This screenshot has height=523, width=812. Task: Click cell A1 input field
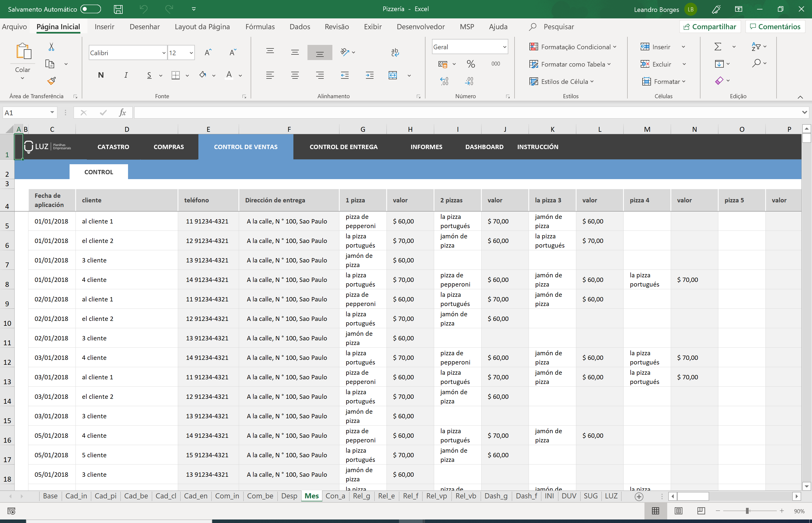[x=18, y=147]
